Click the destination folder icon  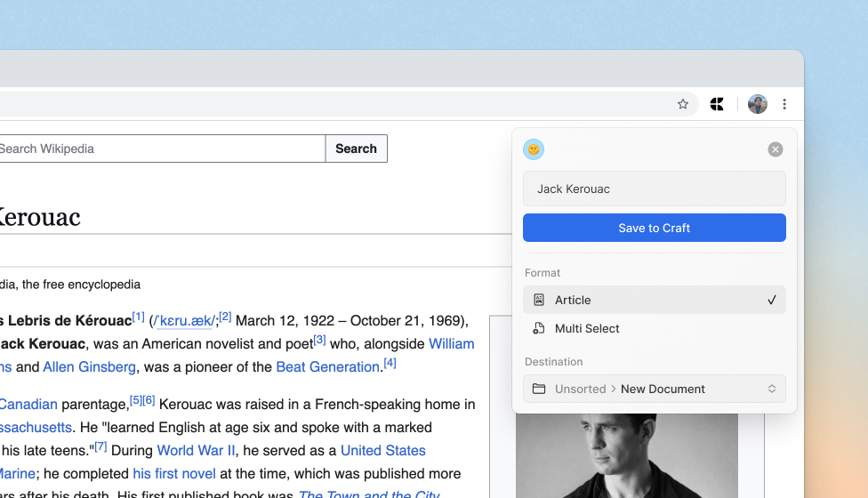pyautogui.click(x=539, y=389)
